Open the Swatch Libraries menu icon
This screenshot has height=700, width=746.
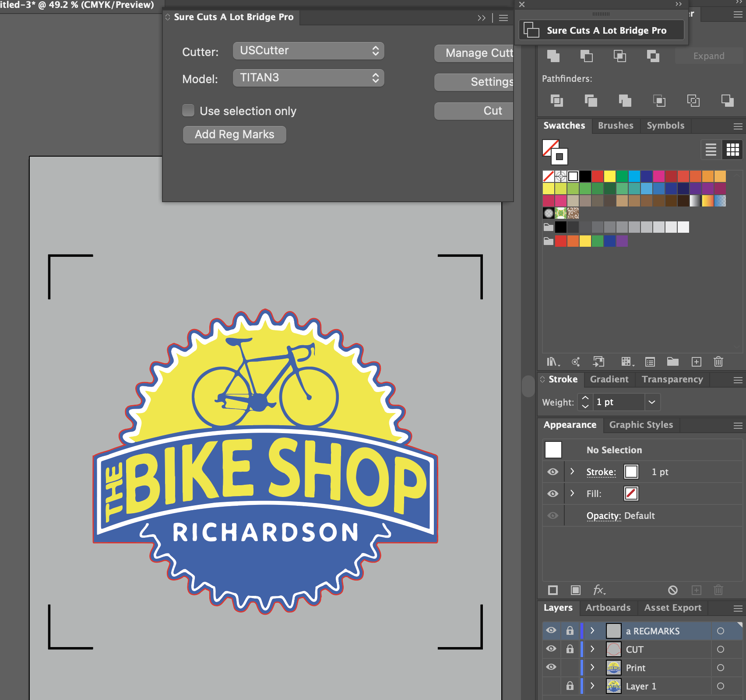[x=553, y=362]
